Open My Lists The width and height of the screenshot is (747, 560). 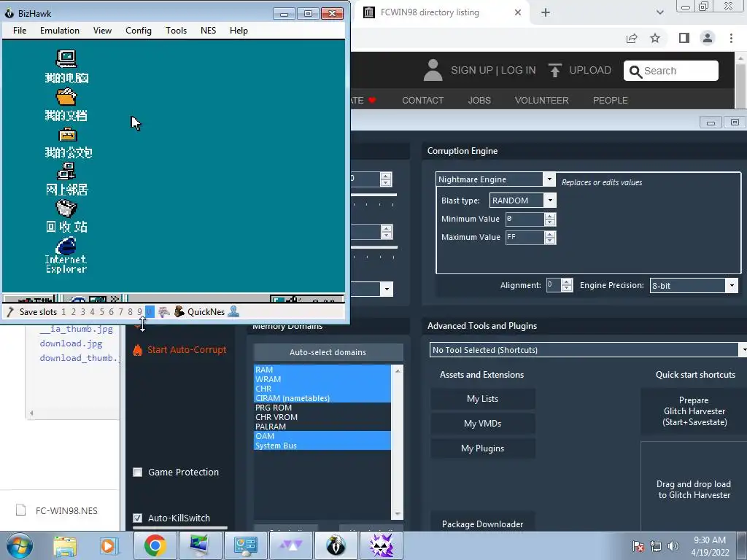(483, 399)
